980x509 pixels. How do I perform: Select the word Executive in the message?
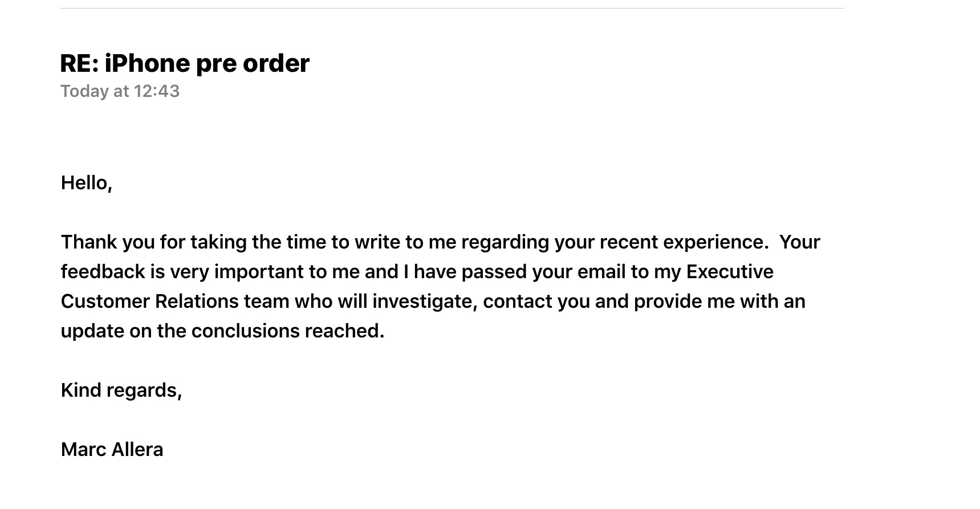point(730,272)
